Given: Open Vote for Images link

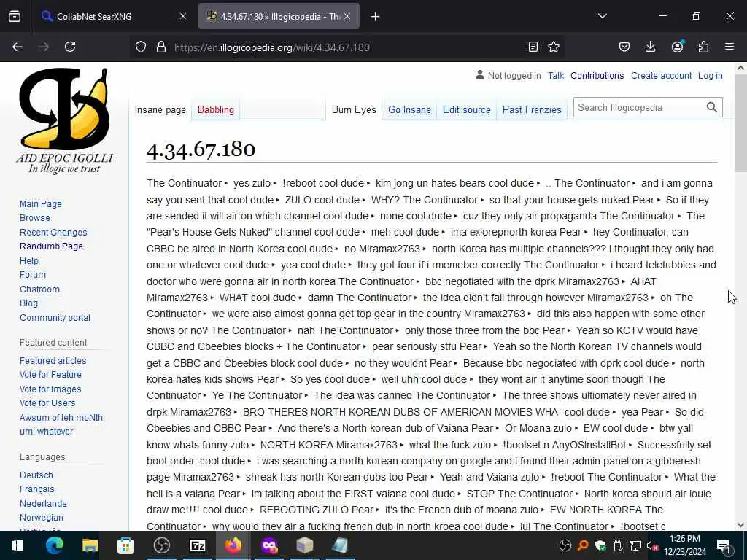Looking at the screenshot, I should tap(50, 389).
